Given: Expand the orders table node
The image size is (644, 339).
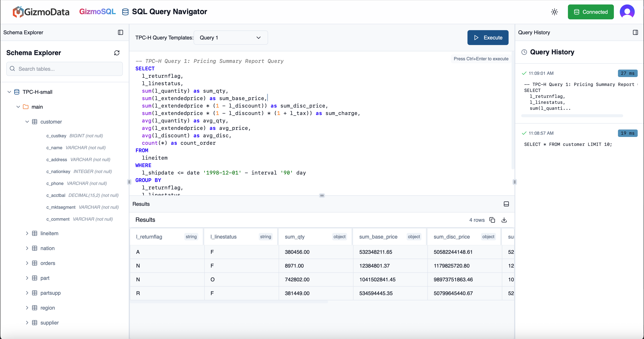Looking at the screenshot, I should [27, 263].
